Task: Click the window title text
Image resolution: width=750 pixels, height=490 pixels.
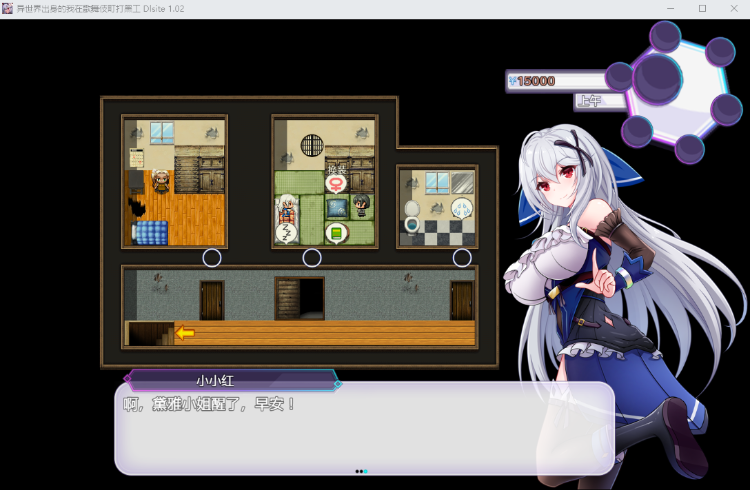Action: pos(100,9)
